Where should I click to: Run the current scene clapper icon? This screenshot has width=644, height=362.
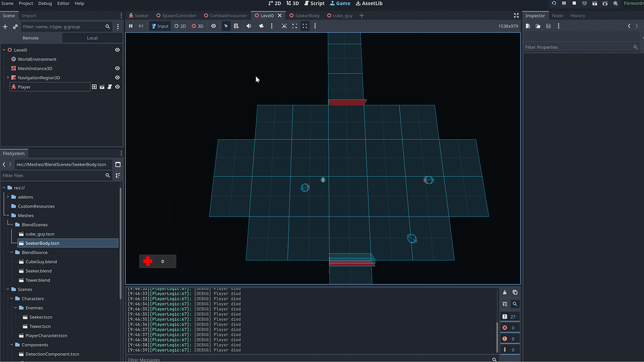[595, 3]
